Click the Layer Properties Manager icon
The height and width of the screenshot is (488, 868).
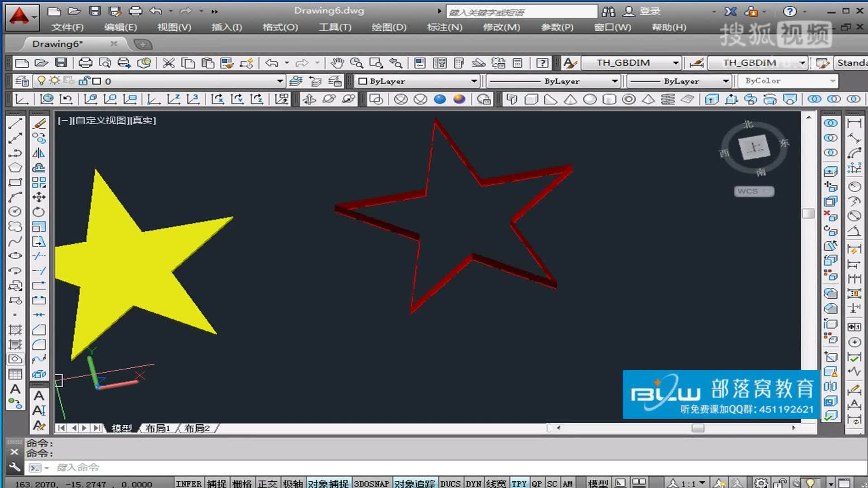point(22,81)
